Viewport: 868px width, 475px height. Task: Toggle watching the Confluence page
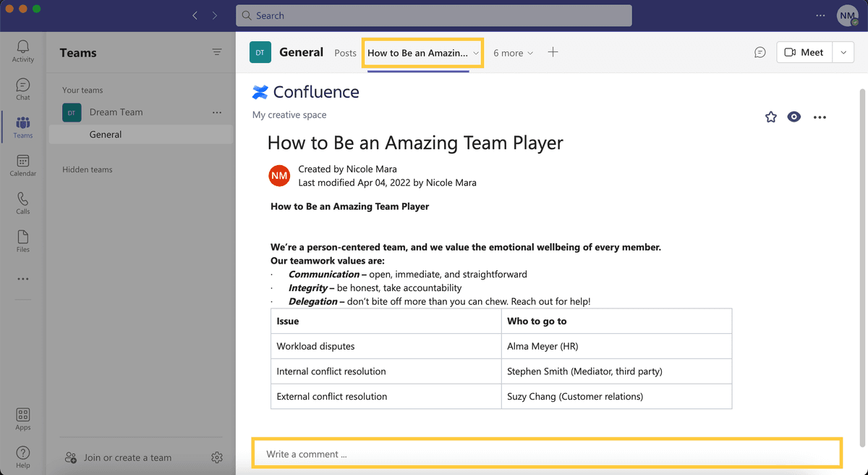(793, 117)
